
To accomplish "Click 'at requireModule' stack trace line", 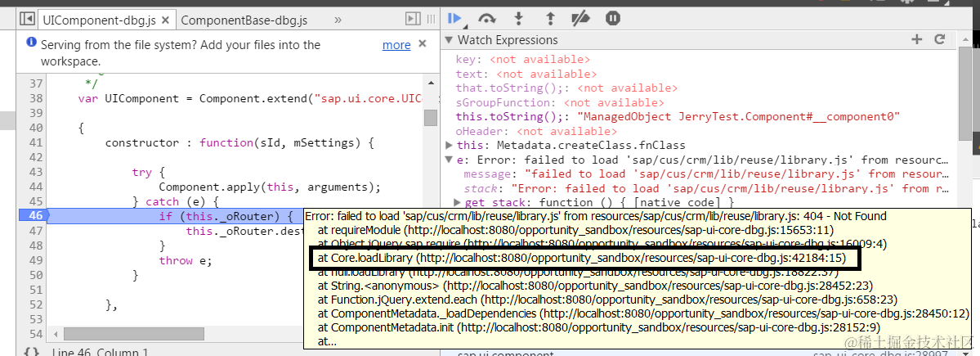I will [575, 230].
